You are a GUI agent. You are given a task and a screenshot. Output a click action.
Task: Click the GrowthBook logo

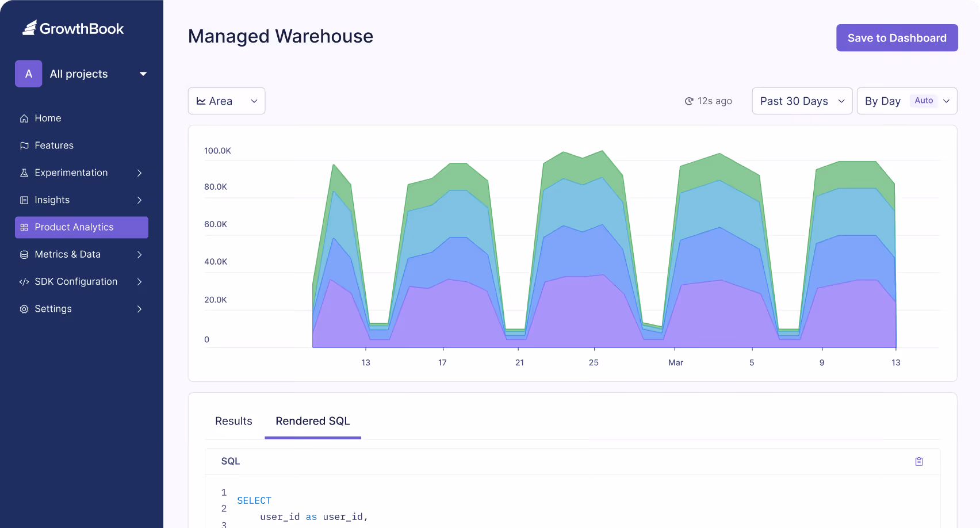click(73, 28)
